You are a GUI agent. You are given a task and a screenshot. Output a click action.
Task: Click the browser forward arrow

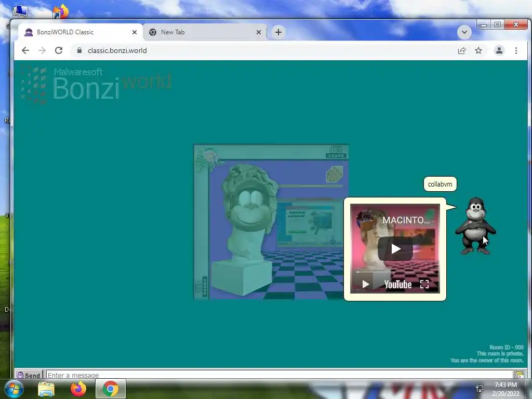click(x=42, y=50)
